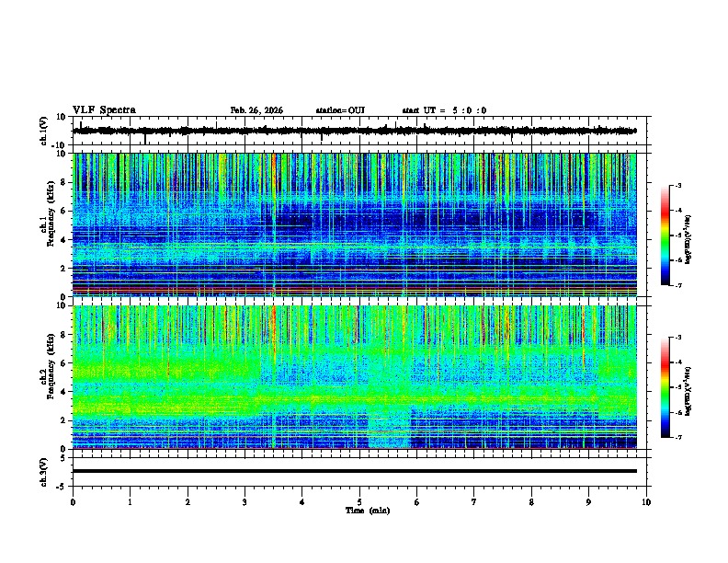
Task: Click the time axis tick label "3"
Action: pyautogui.click(x=245, y=502)
